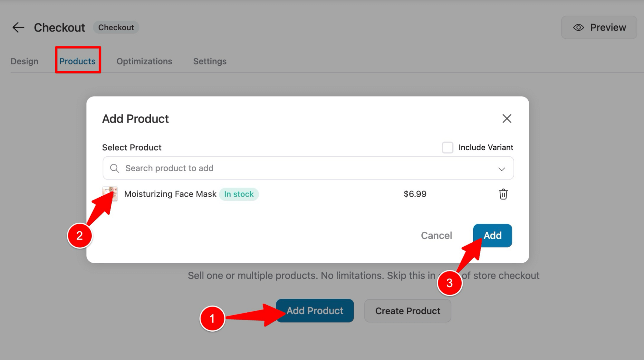
Task: Click the Moisturizing Face Mask product thumbnail
Action: [x=110, y=194]
